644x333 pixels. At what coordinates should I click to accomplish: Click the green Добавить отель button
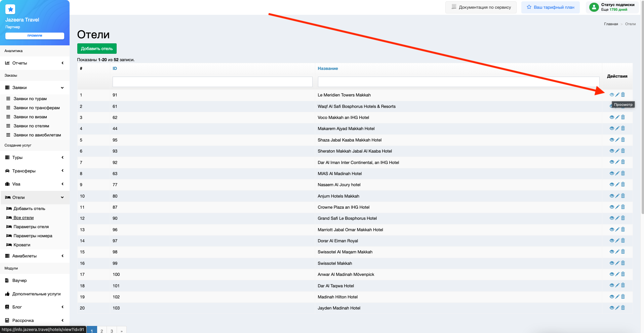(x=97, y=49)
